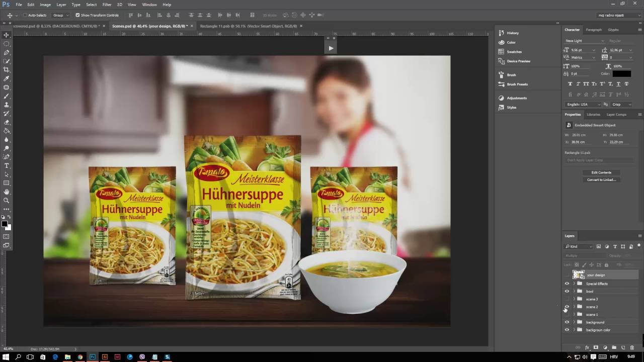Click the Character text color swatch
The height and width of the screenshot is (362, 644).
click(621, 74)
